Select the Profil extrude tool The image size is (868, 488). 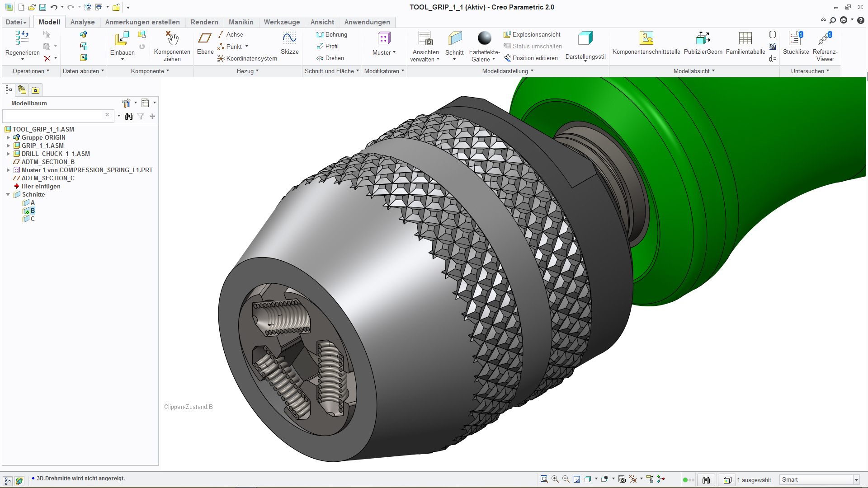point(328,46)
